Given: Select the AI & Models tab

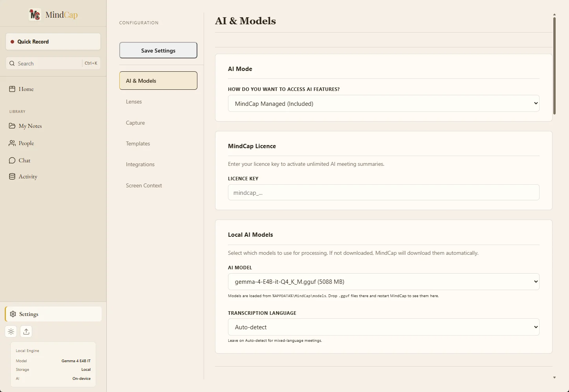Looking at the screenshot, I should click(158, 80).
